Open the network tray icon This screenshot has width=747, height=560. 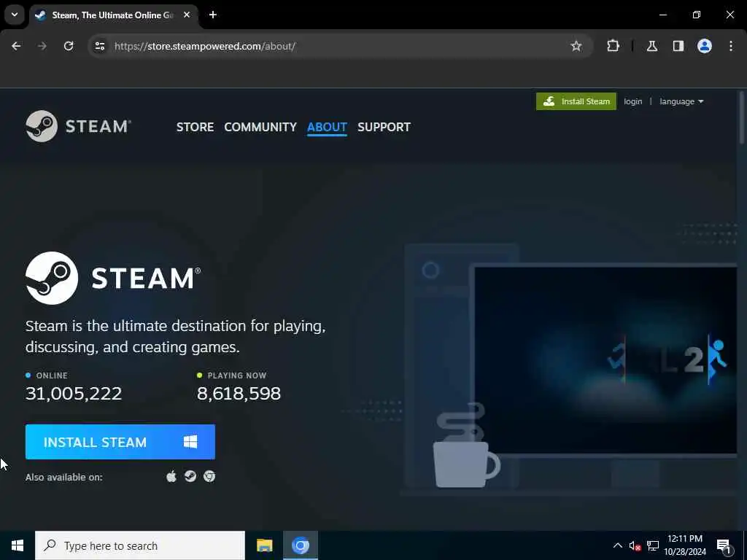pyautogui.click(x=653, y=545)
